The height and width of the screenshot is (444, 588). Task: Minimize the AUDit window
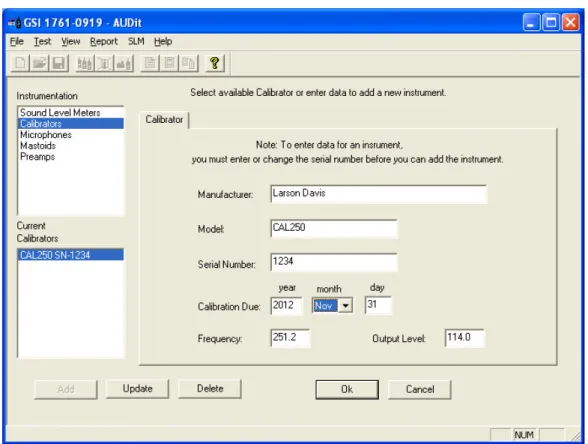[531, 22]
